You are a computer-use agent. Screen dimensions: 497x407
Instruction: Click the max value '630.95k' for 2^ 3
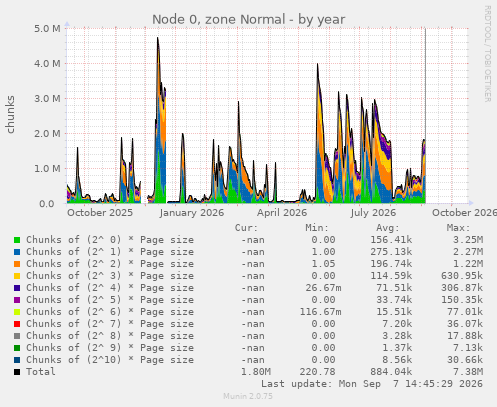(462, 276)
